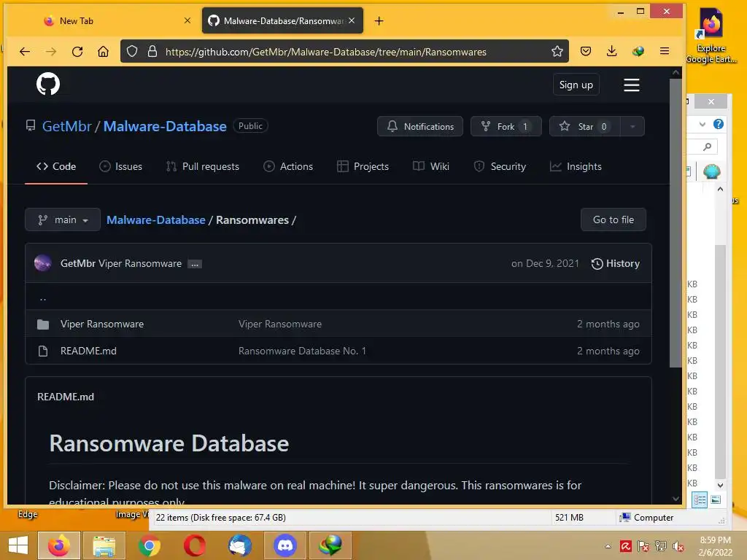The height and width of the screenshot is (560, 747).
Task: Close the Malware-Database tab
Action: coord(352,20)
